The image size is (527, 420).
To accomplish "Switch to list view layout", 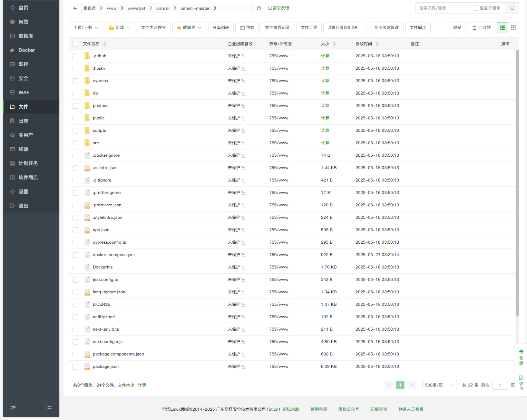I will [x=502, y=28].
